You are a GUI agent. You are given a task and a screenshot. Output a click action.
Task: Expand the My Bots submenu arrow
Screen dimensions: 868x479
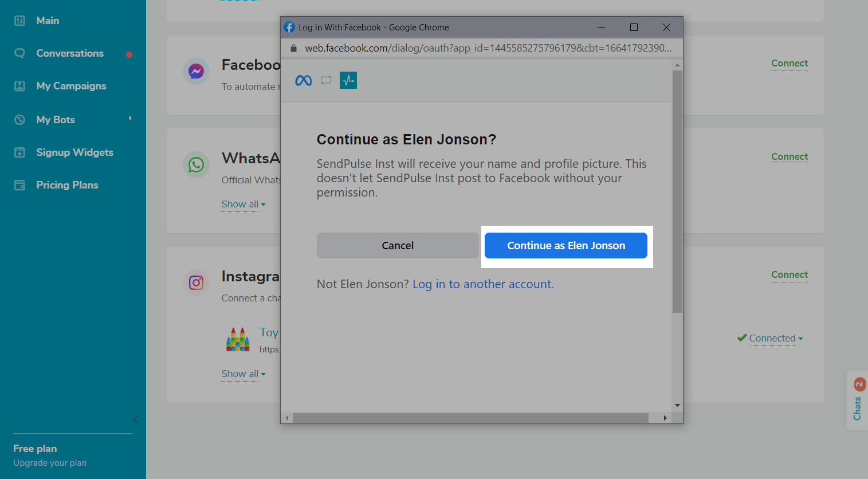(x=130, y=119)
